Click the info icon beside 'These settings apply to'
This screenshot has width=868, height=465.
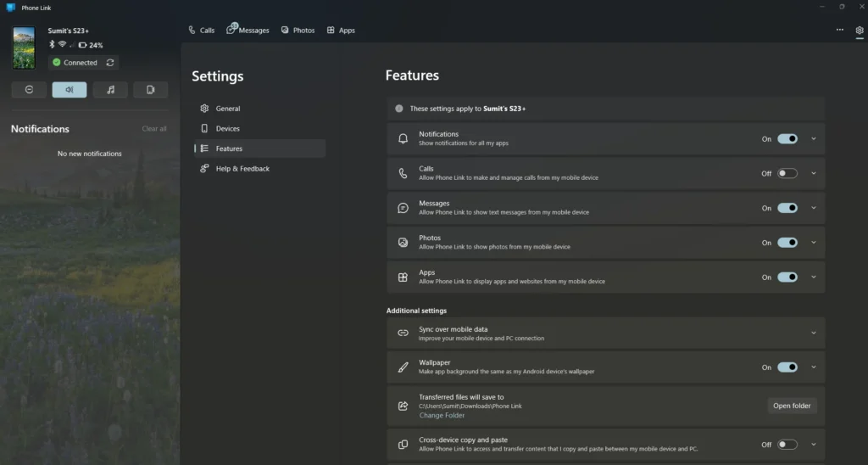tap(399, 109)
